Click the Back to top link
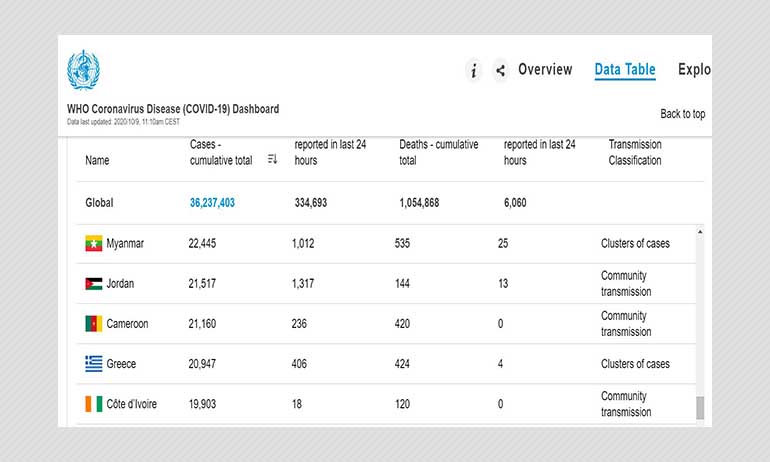The height and width of the screenshot is (462, 770). pyautogui.click(x=683, y=114)
